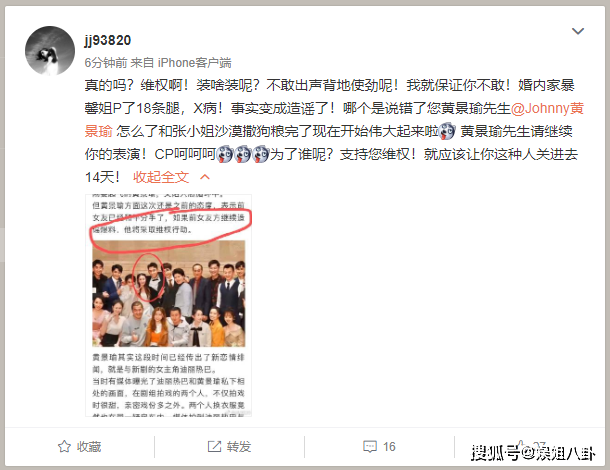Click the 收藏 label
The height and width of the screenshot is (470, 610).
pos(89,447)
